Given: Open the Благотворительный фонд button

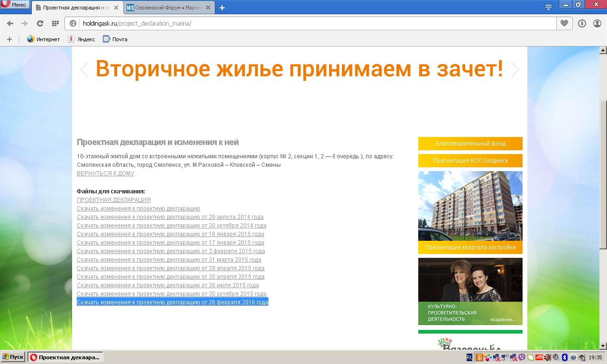Looking at the screenshot, I should 470,144.
